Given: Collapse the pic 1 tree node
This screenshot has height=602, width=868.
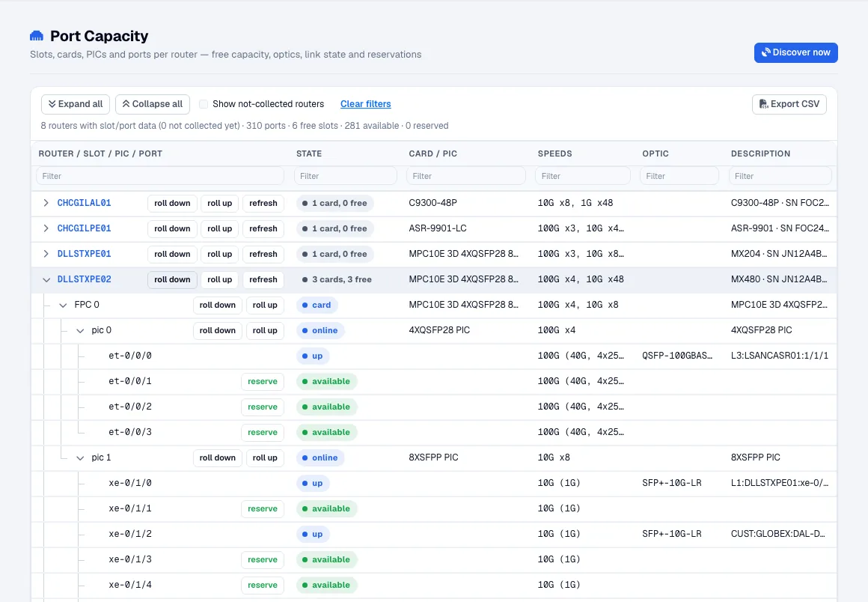Looking at the screenshot, I should point(80,458).
